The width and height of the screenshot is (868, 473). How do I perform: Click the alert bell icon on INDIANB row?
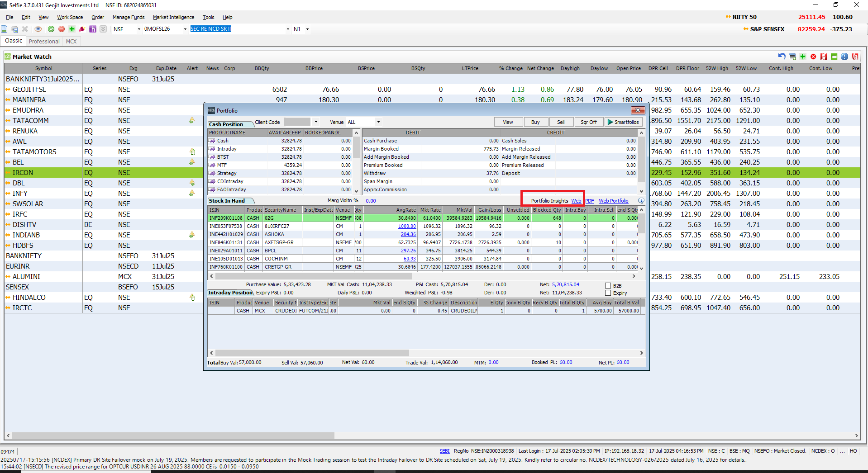click(x=192, y=235)
